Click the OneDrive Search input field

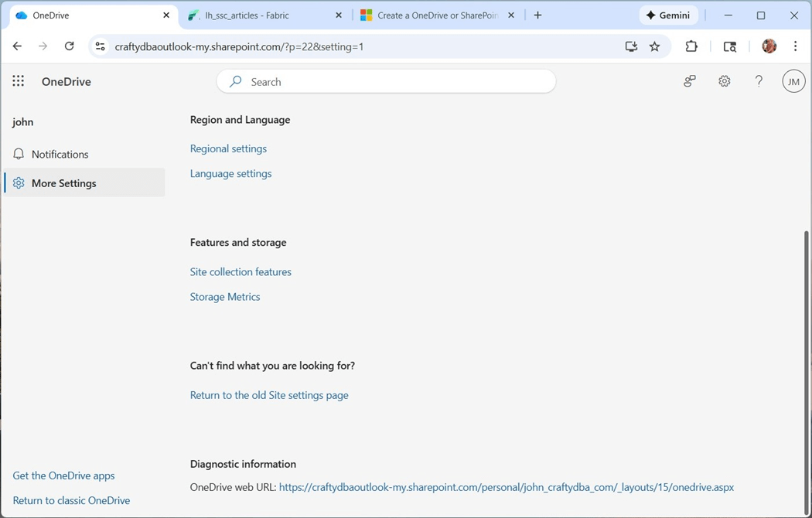click(394, 81)
